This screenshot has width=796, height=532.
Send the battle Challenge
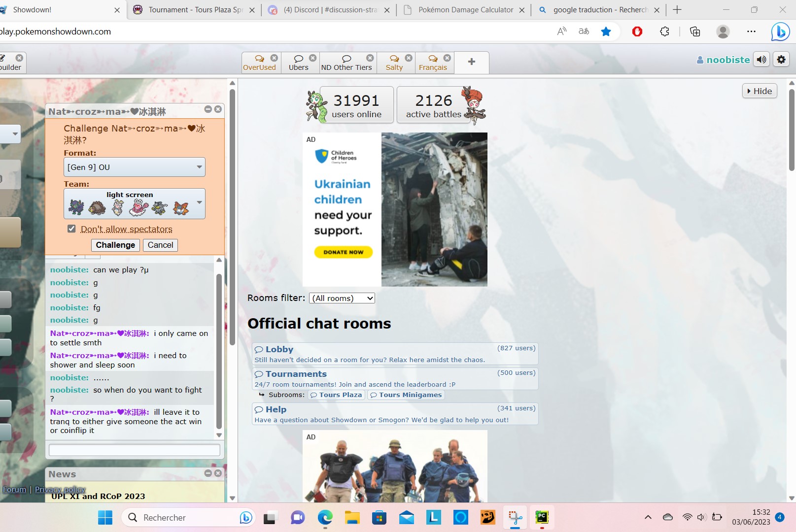[115, 245]
